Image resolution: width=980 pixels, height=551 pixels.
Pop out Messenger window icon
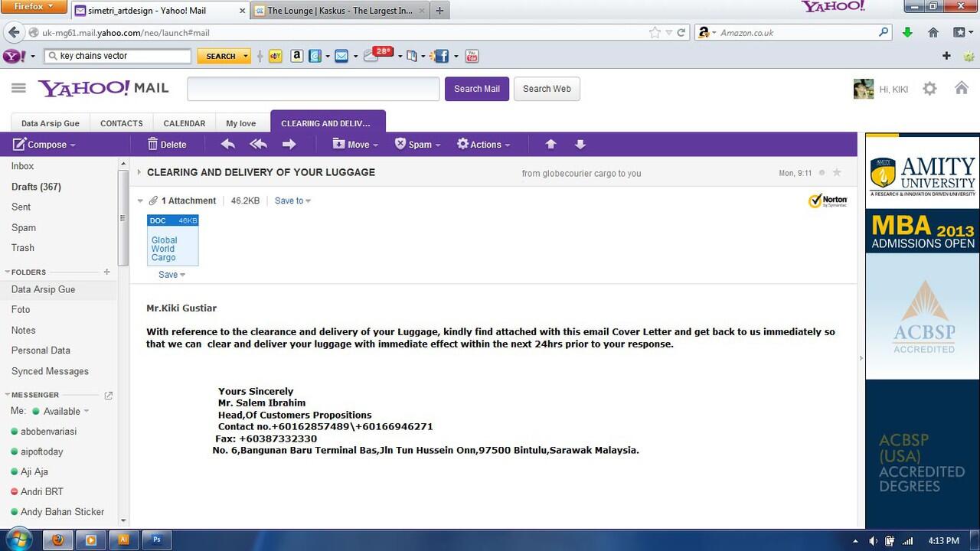tap(108, 396)
